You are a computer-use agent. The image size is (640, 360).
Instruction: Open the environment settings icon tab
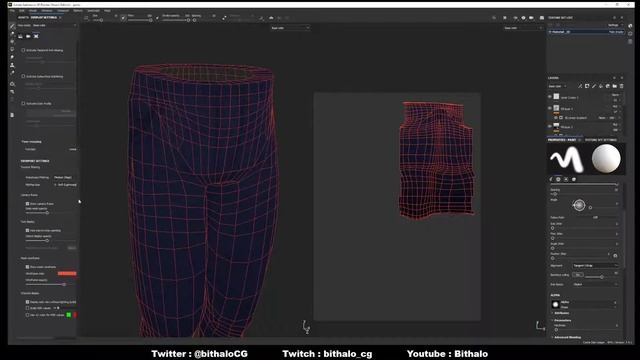(x=20, y=36)
